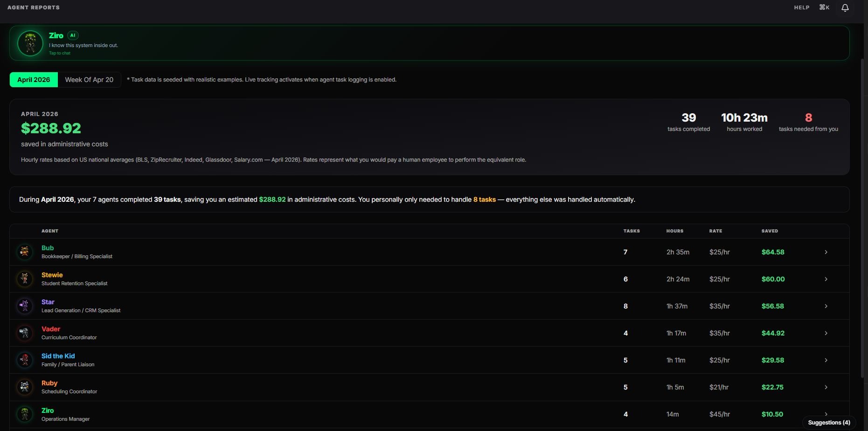Click Stewie's Student Retention avatar icon
868x431 pixels.
(24, 279)
